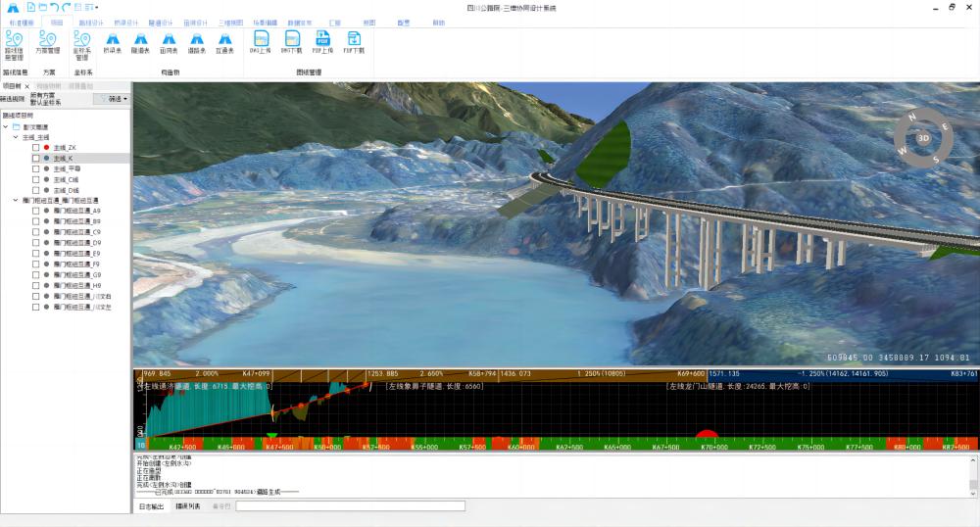Enable the 主线_K route checkbox
Screen dimensions: 980x527
(36, 158)
